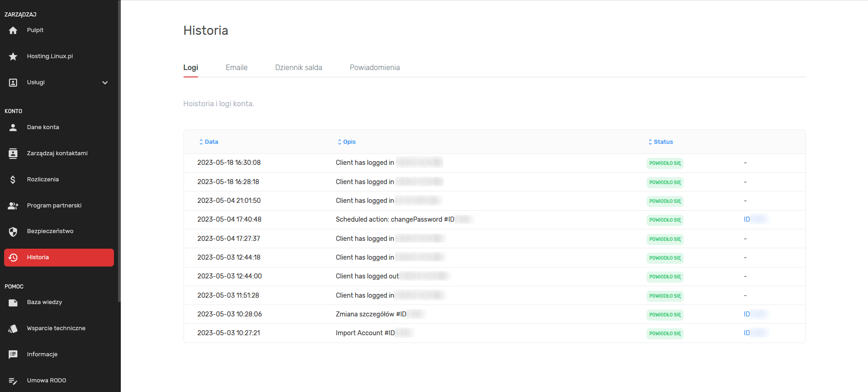
Task: Click date 2023-05-04 17:27:37
Action: click(x=229, y=239)
